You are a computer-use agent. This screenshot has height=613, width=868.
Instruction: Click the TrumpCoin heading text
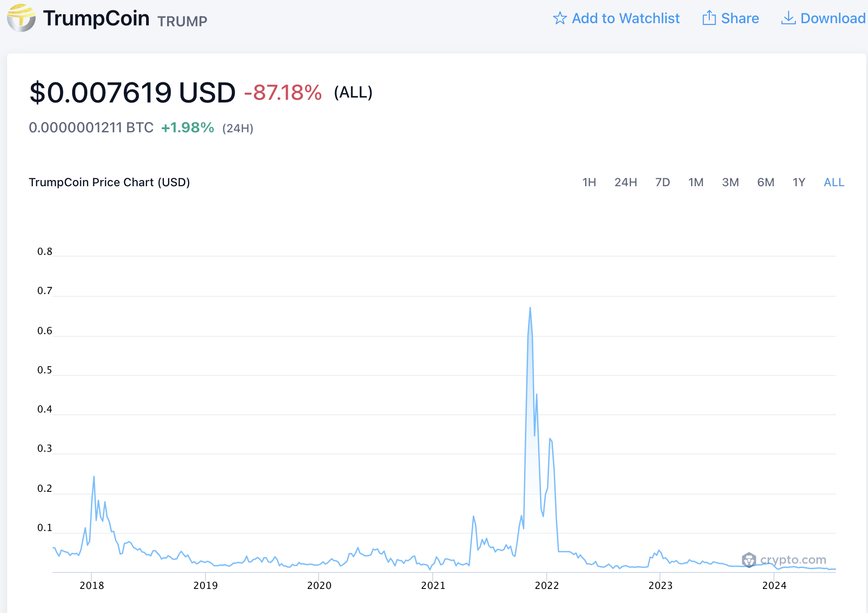point(96,18)
